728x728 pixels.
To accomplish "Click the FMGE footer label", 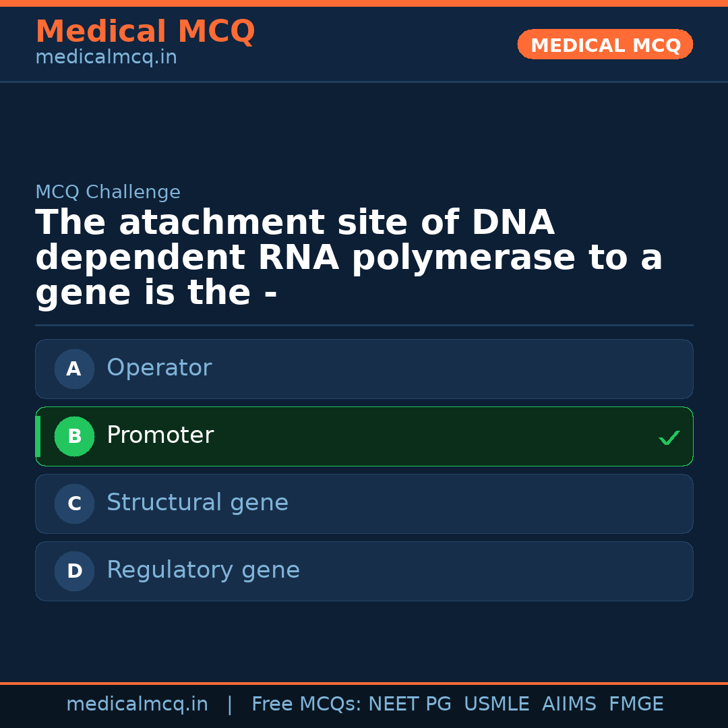I will [x=636, y=704].
